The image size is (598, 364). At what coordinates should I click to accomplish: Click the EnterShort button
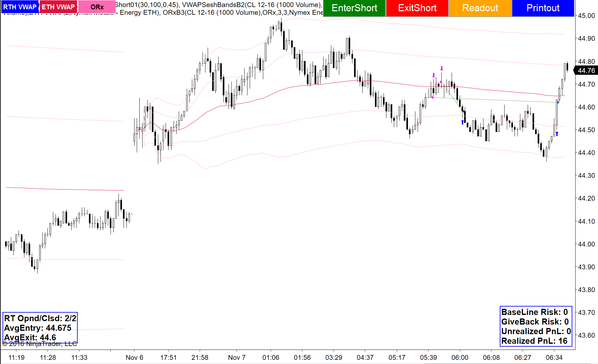tap(354, 8)
